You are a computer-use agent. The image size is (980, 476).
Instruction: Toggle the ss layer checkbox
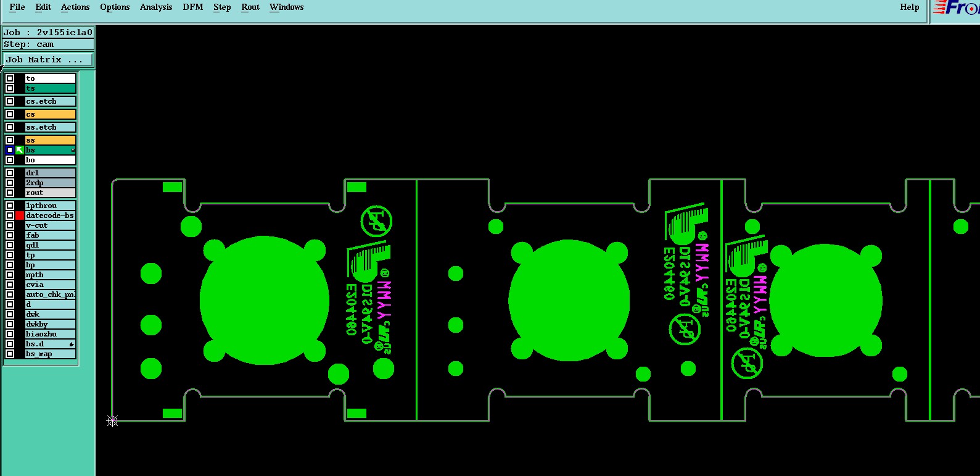(x=10, y=140)
